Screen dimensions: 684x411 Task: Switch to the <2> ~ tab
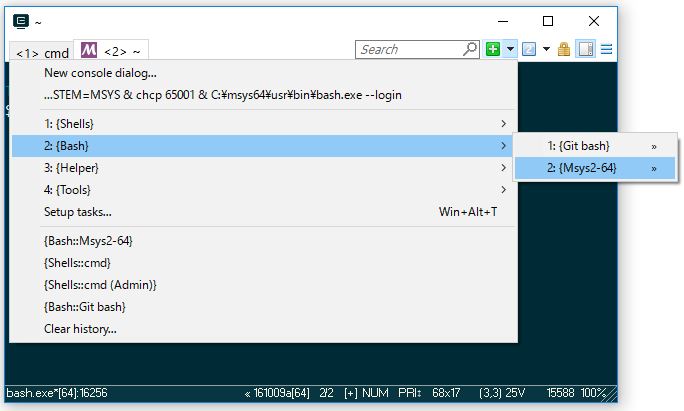pyautogui.click(x=111, y=51)
